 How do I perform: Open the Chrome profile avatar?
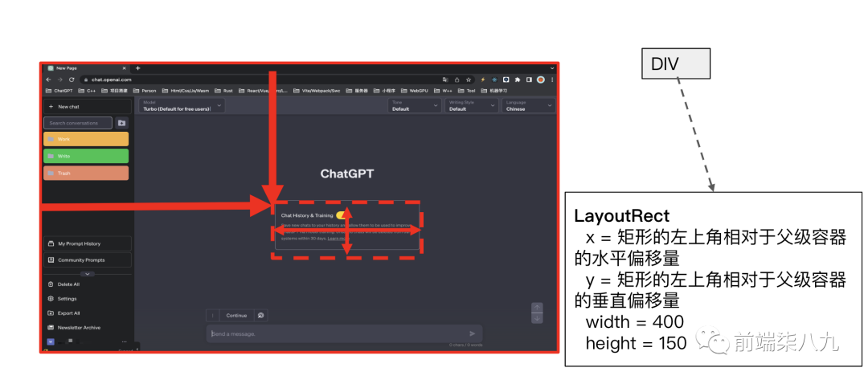click(x=541, y=80)
